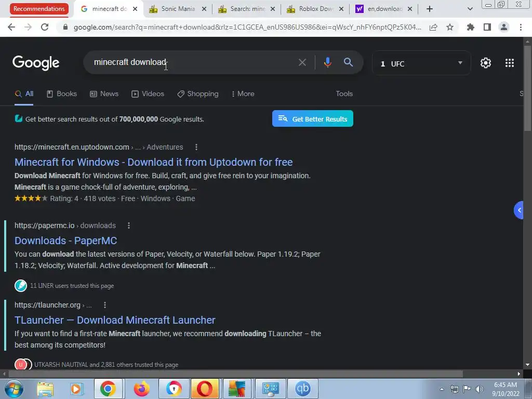Open options for the Uptodown result
Screen dimensions: 532x399
pyautogui.click(x=196, y=147)
